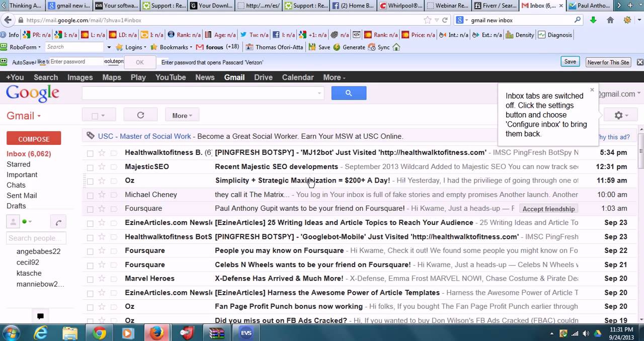Click RoboForm Generate button
644x341 pixels.
click(349, 47)
